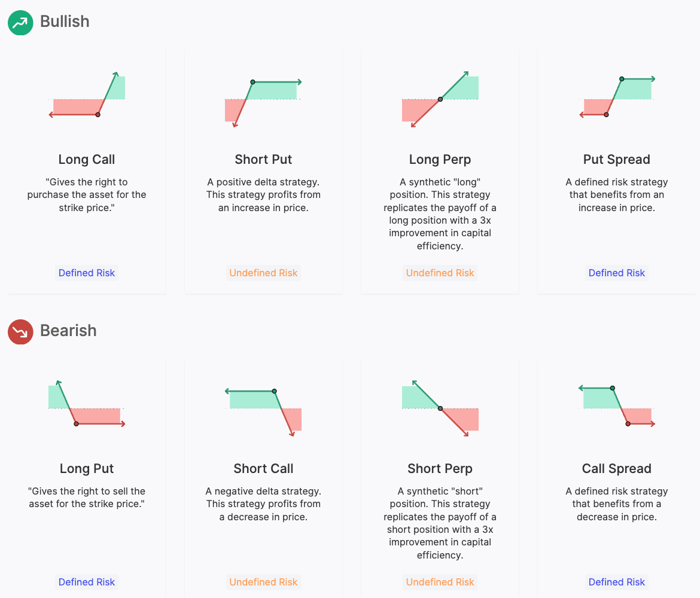This screenshot has height=598, width=700.
Task: Select Undefined Risk badge under Long Perp
Action: click(x=440, y=273)
